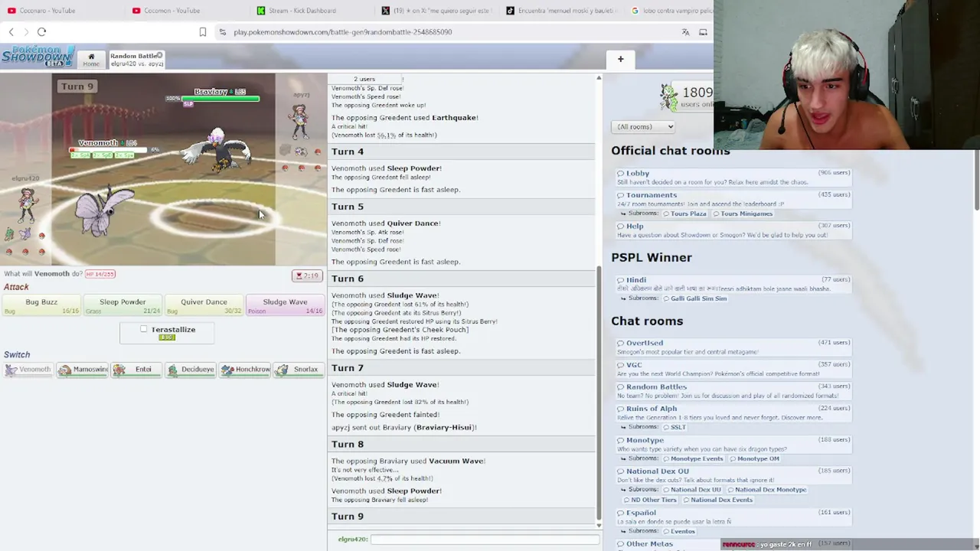980x551 pixels.
Task: Switch to Mamoswine
Action: click(83, 370)
